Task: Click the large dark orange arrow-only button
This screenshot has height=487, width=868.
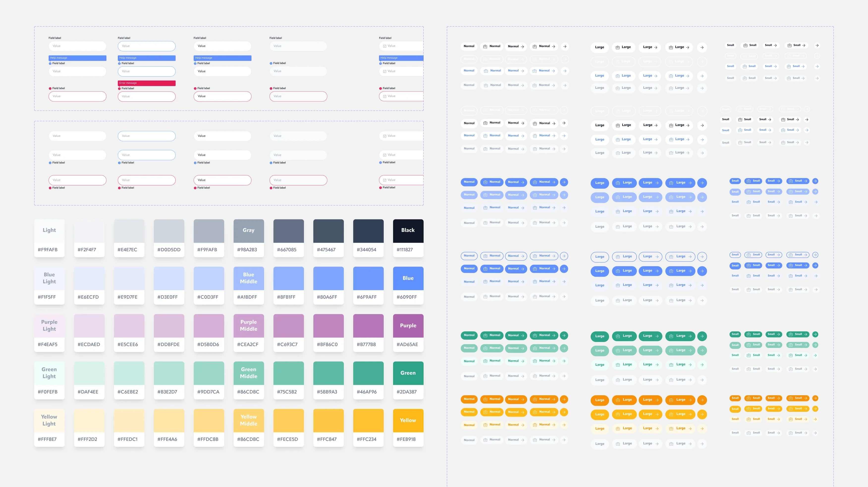Action: pos(702,400)
